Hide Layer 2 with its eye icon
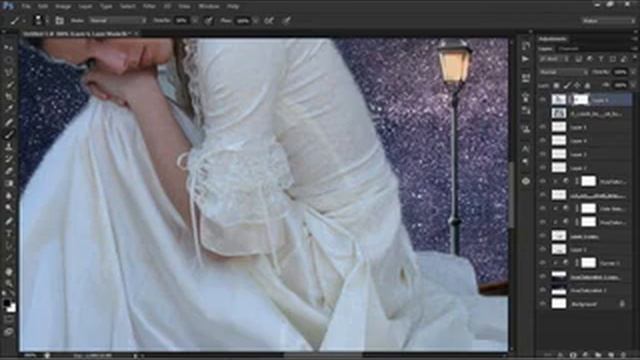 (x=543, y=168)
